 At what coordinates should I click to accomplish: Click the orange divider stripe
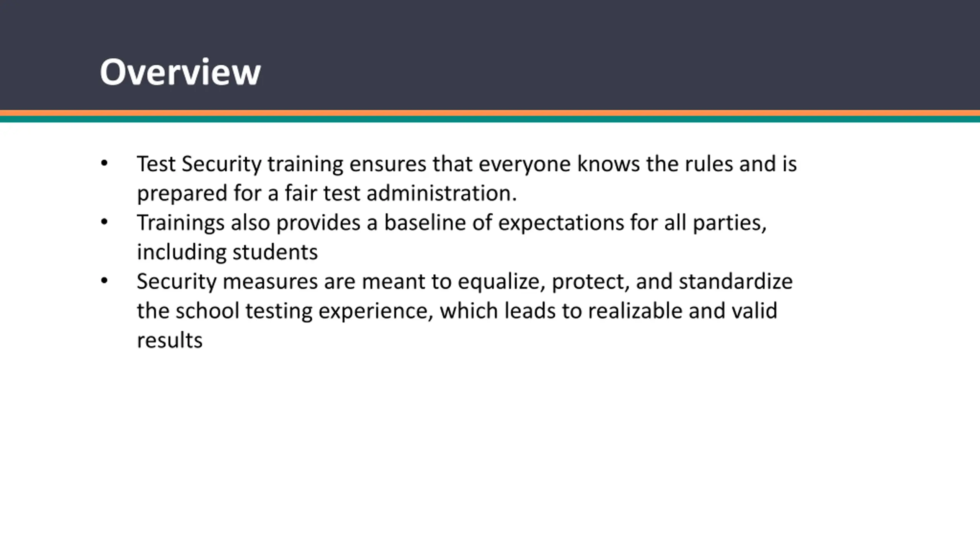490,113
